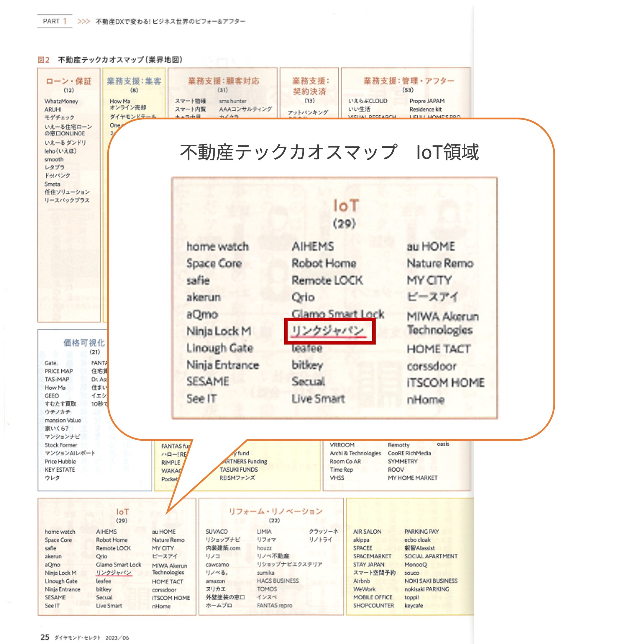Click the 'SOCIAL APARTMENT' entry
This screenshot has height=644, width=644.
431,556
